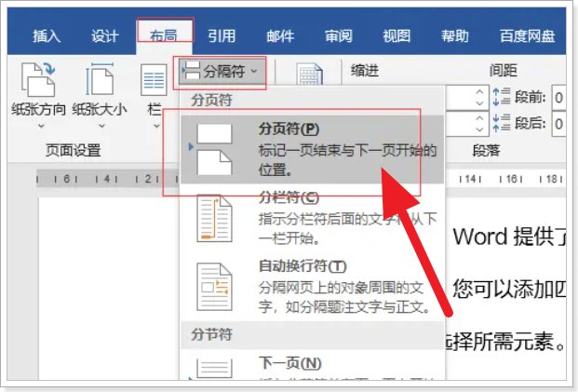578x392 pixels.
Task: Open the 引用 tab
Action: click(x=222, y=36)
